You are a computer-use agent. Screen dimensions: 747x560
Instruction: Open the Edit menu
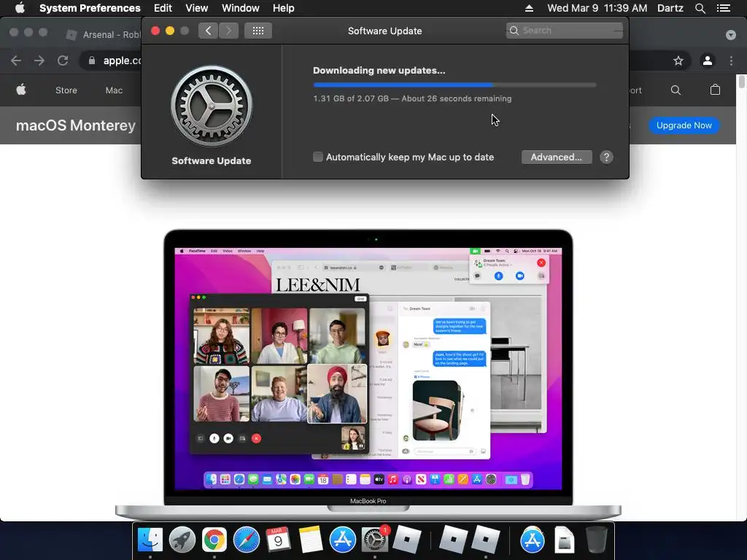pyautogui.click(x=163, y=8)
